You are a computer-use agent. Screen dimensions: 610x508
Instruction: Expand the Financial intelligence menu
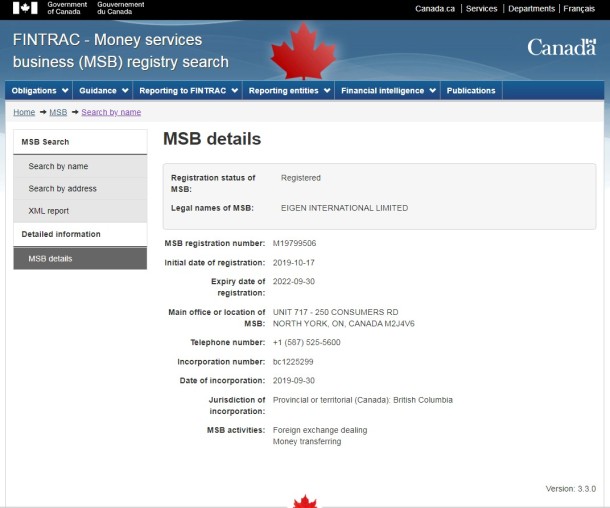tap(388, 91)
